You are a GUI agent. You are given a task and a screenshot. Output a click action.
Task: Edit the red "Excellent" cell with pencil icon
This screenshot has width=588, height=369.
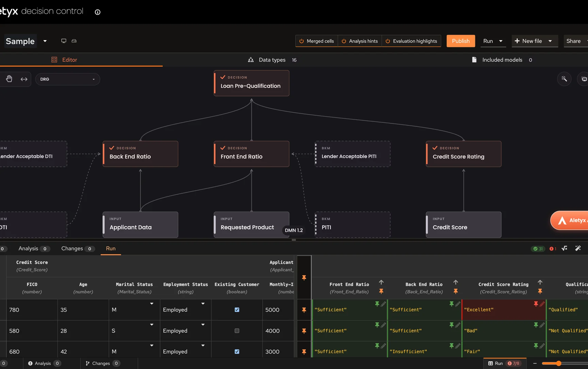542,304
